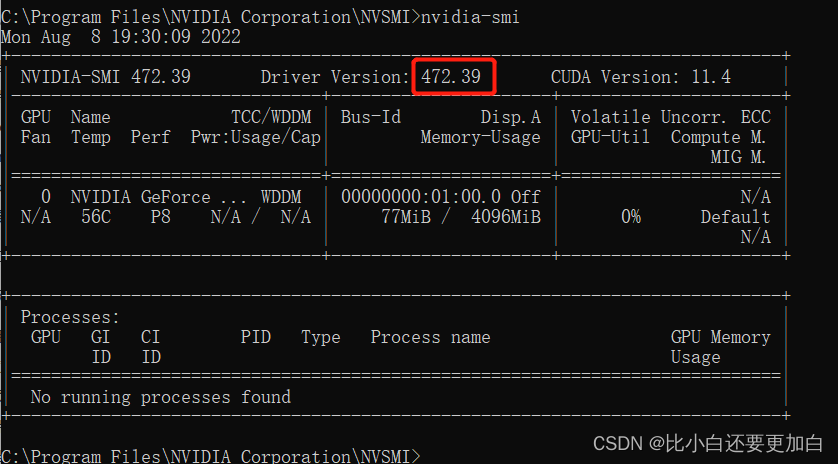This screenshot has height=464, width=838.
Task: Select the 0% GPU utilization value
Action: click(631, 217)
